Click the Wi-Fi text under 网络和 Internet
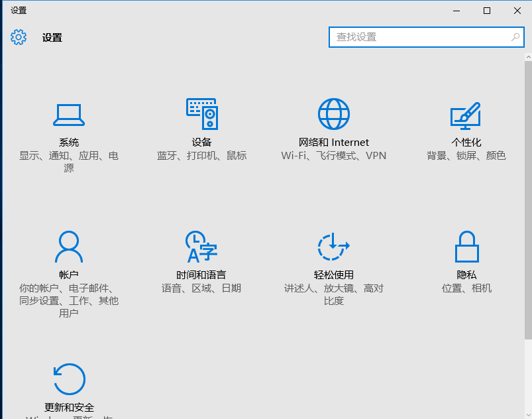The image size is (532, 419). click(293, 156)
